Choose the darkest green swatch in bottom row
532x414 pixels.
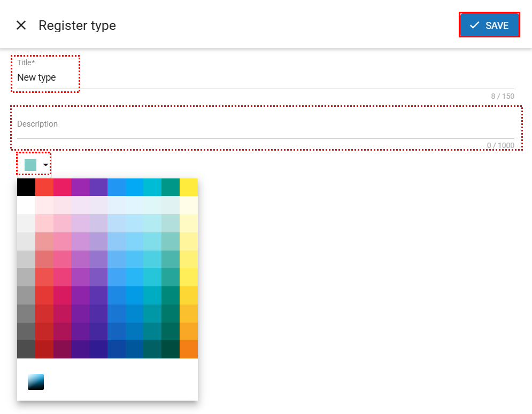pyautogui.click(x=171, y=349)
